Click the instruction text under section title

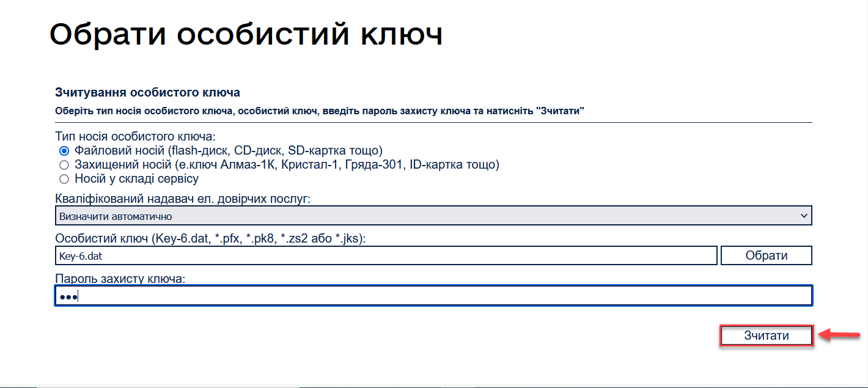coord(320,111)
